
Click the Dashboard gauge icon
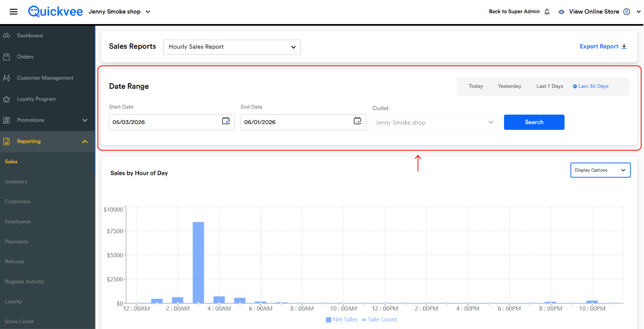coord(7,36)
